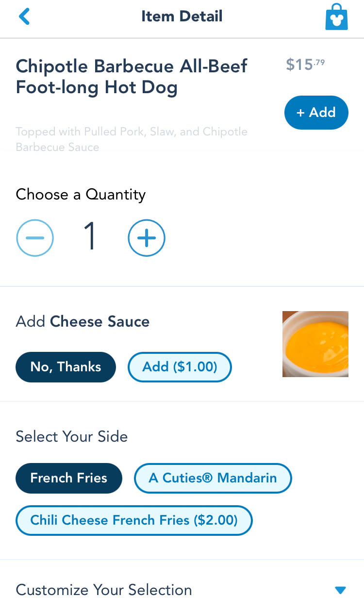Tap the Customize Your Selection label
This screenshot has width=364, height=612.
point(104,590)
